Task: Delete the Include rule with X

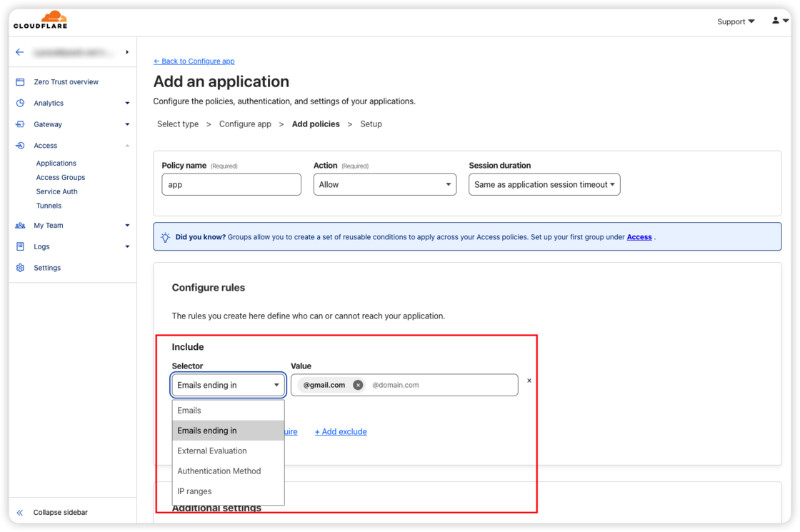Action: point(529,381)
